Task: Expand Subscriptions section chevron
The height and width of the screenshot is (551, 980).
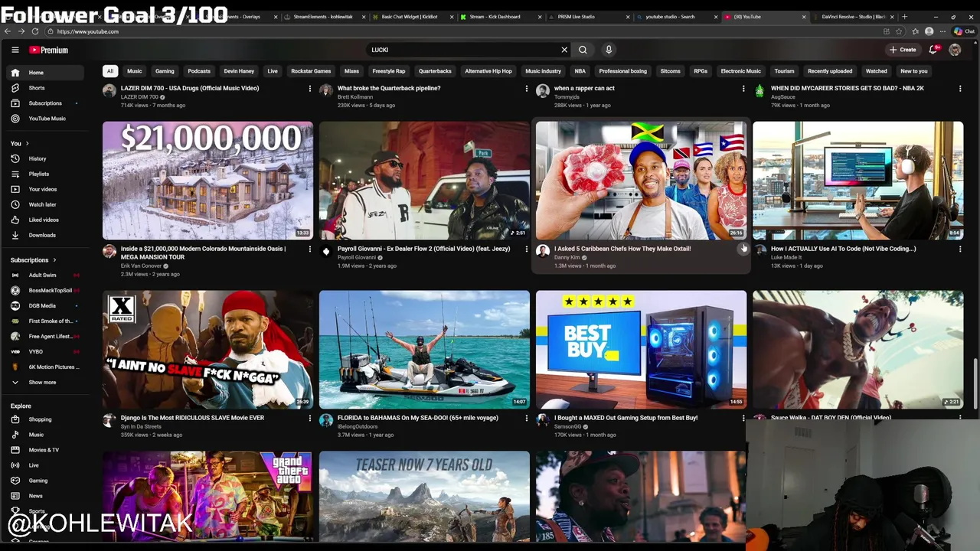Action: click(55, 260)
